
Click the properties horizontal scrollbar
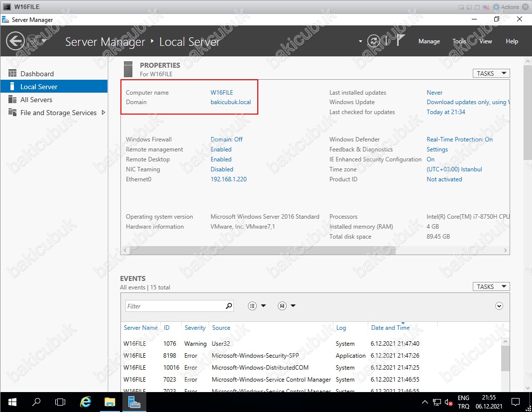[262, 250]
